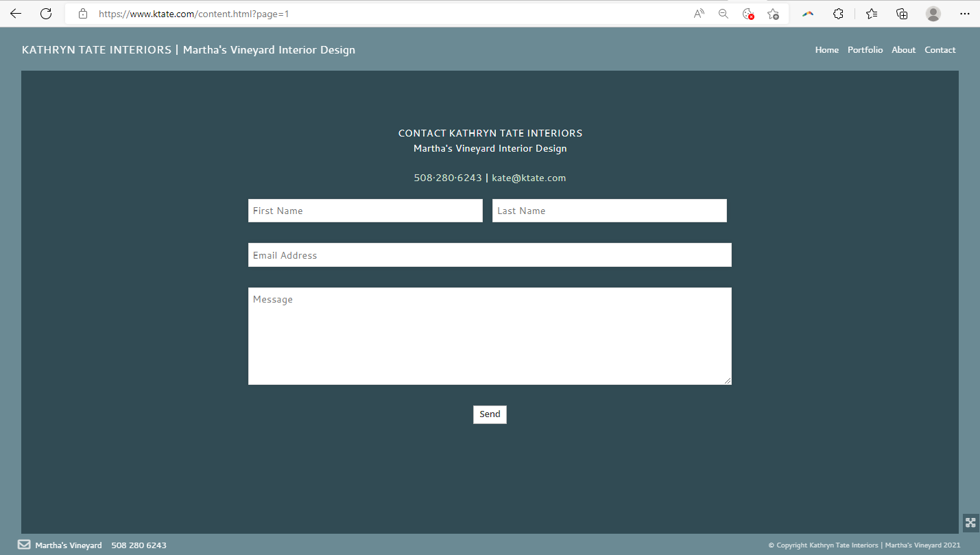
Task: Click inside the Message text area
Action: 490,336
